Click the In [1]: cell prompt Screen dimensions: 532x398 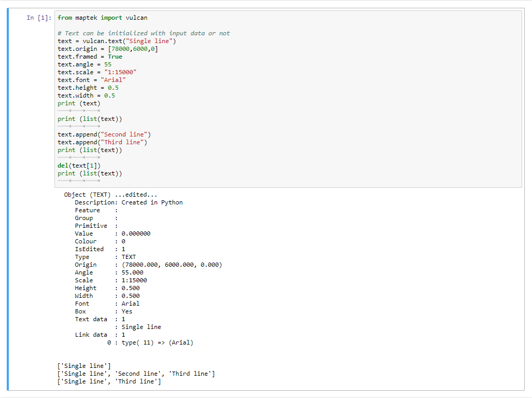[x=39, y=18]
